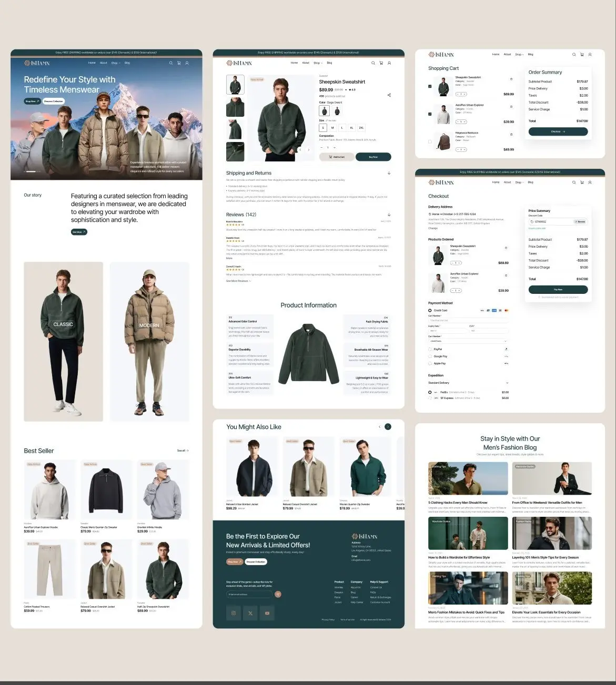Open the X social icon in the footer
This screenshot has width=616, height=685.
(250, 613)
